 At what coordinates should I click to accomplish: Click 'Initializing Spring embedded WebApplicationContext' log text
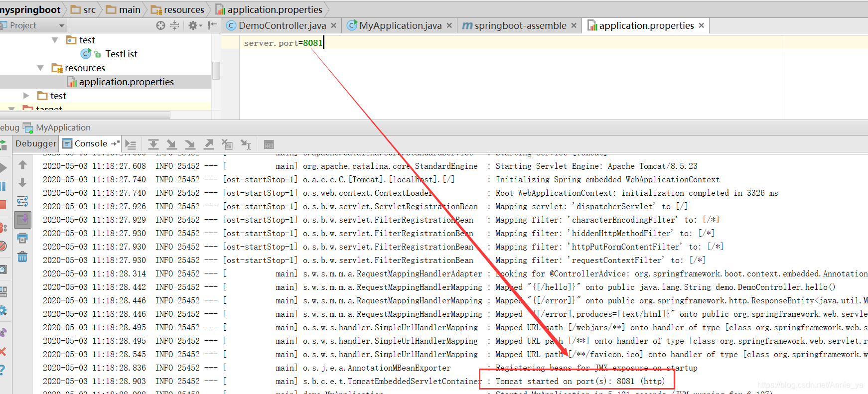tap(607, 179)
